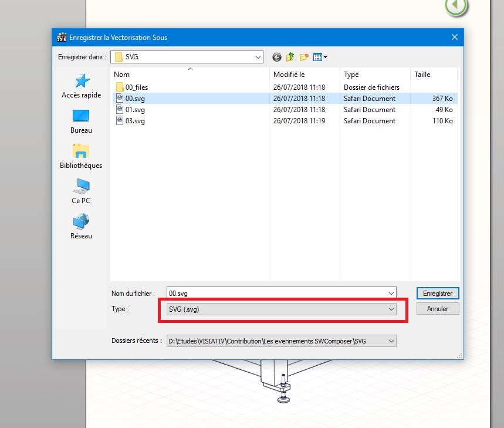Click the 49 Ko size of 01.svg
504x428 pixels.
pyautogui.click(x=444, y=110)
